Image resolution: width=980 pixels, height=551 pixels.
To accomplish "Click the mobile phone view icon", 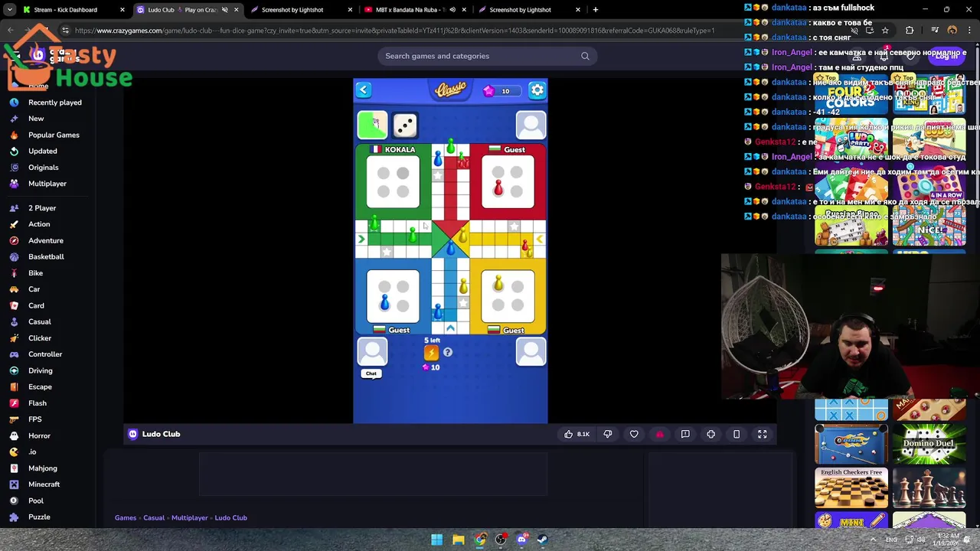I will click(x=737, y=434).
